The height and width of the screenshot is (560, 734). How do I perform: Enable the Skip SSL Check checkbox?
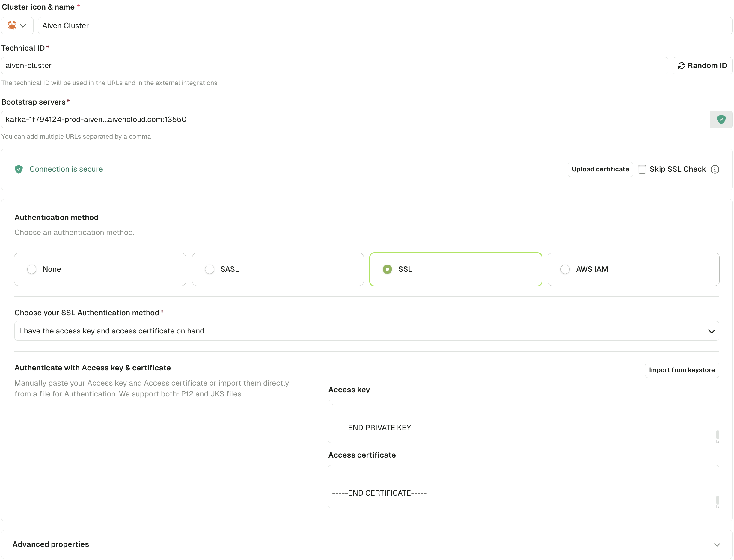(642, 169)
